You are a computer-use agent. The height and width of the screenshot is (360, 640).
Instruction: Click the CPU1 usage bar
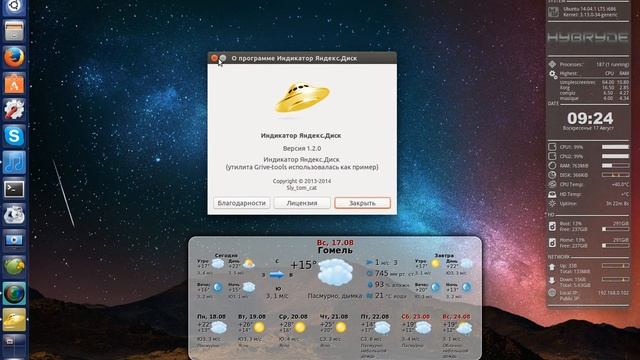coord(615,147)
